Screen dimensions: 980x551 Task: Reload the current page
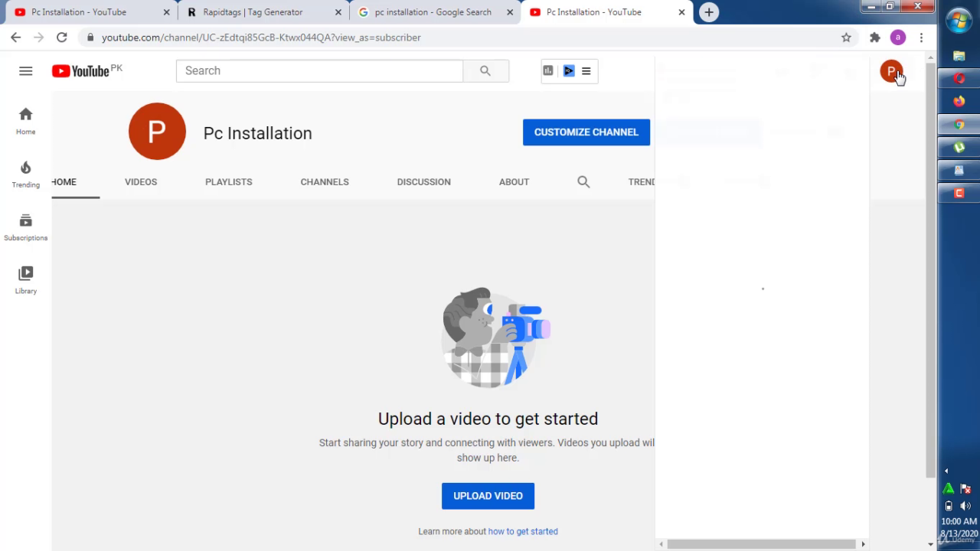[62, 37]
